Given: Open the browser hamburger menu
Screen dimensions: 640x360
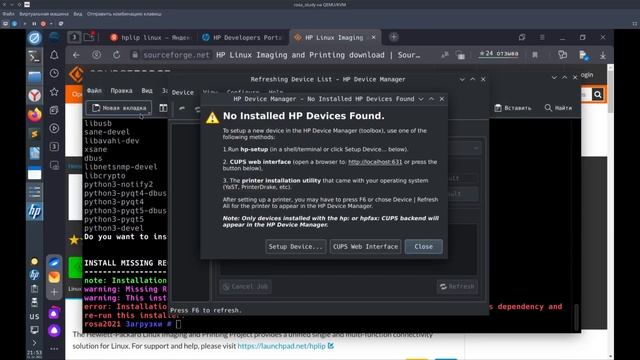Looking at the screenshot, I should [542, 37].
